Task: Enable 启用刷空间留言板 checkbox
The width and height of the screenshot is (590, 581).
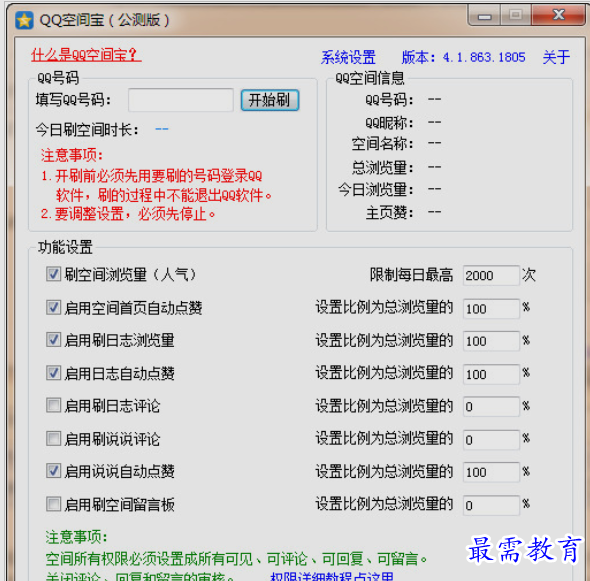Action: (53, 504)
